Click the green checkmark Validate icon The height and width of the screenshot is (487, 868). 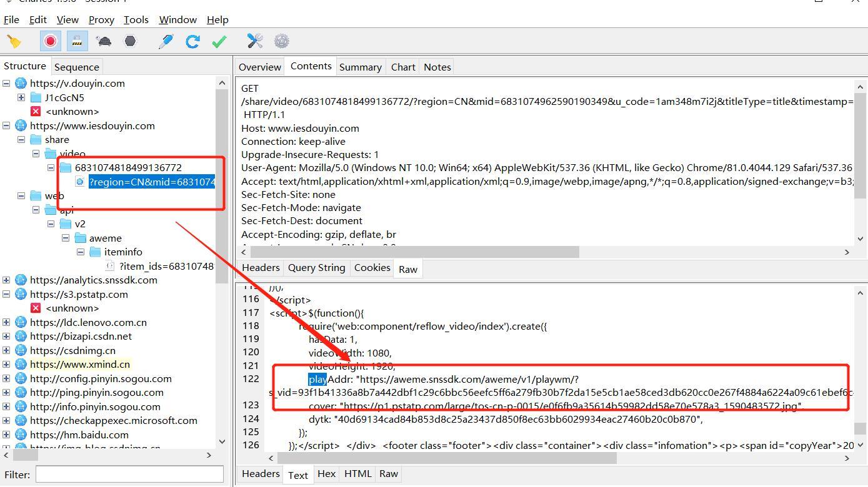click(219, 41)
